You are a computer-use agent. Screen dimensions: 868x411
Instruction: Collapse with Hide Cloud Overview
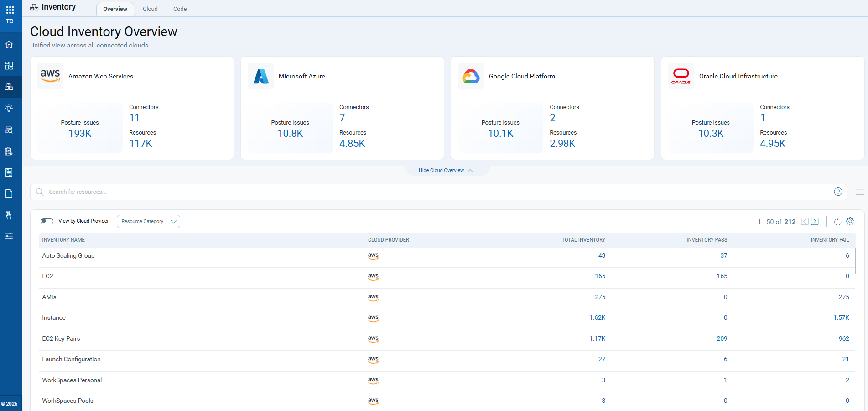click(x=446, y=171)
